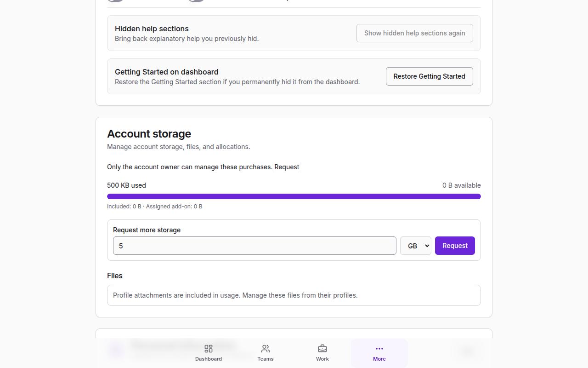Switch to the Teams tab label
This screenshot has width=588, height=368.
coord(266,359)
